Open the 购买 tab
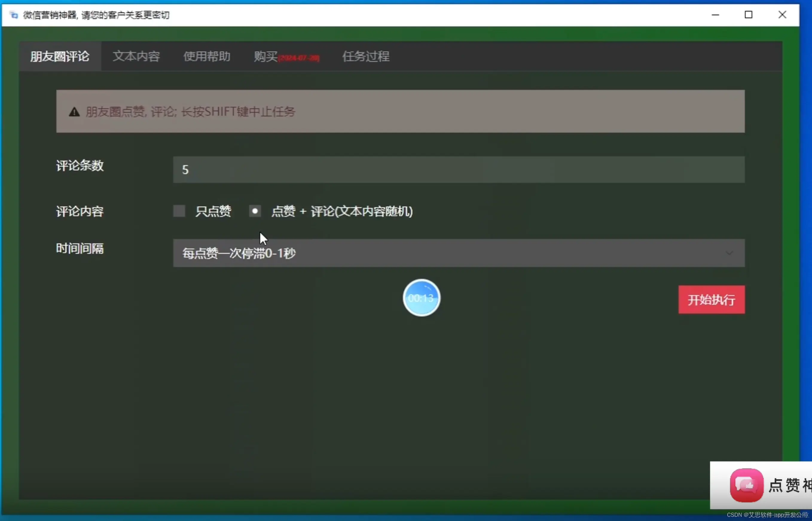This screenshot has height=521, width=812. coord(286,57)
